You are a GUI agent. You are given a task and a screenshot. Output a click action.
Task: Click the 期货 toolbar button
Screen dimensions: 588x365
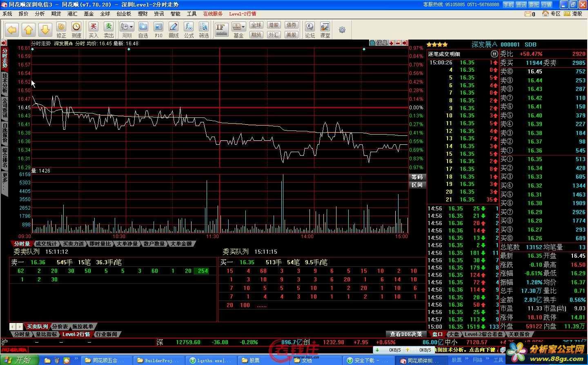point(256,35)
